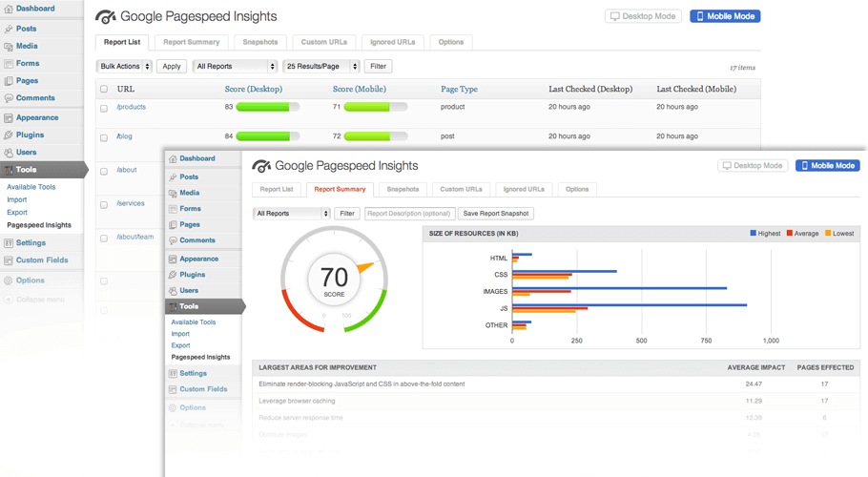Click Dashboard icon in front window sidebar
Screen dimensions: 868x477
(x=173, y=158)
